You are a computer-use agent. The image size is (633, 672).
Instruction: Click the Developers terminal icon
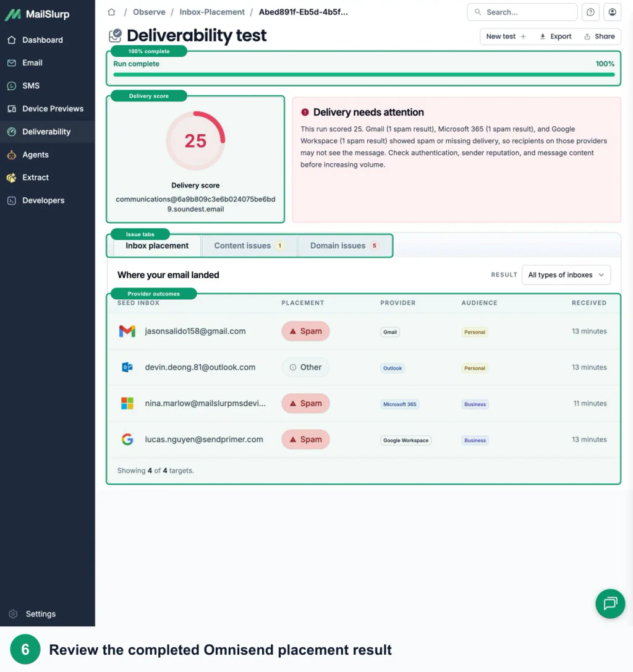tap(12, 200)
